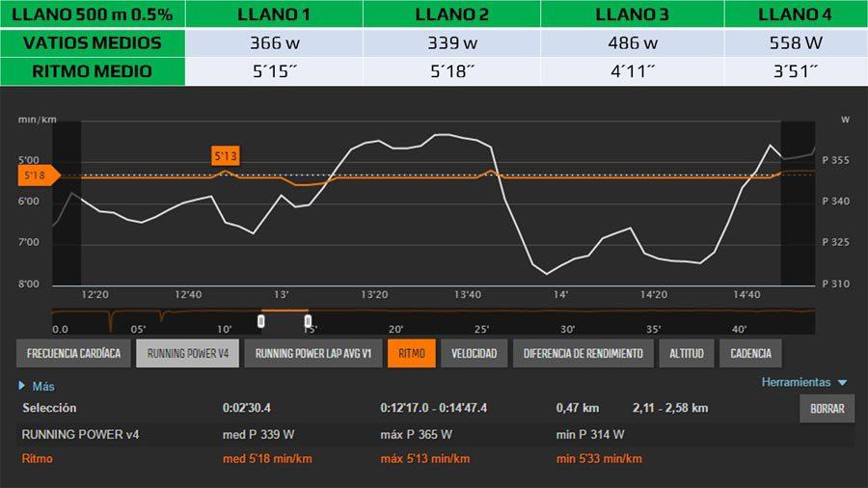
Task: Select the LLANO 2 column header
Action: (x=451, y=14)
